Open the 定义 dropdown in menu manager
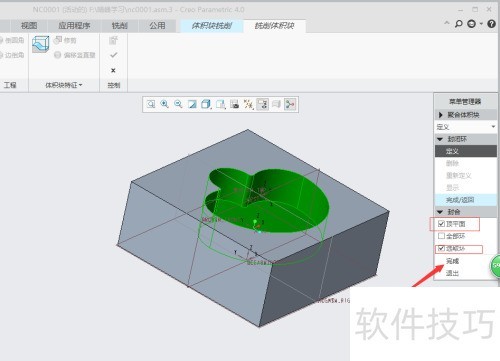Image resolution: width=500 pixels, height=361 pixels. click(x=466, y=127)
